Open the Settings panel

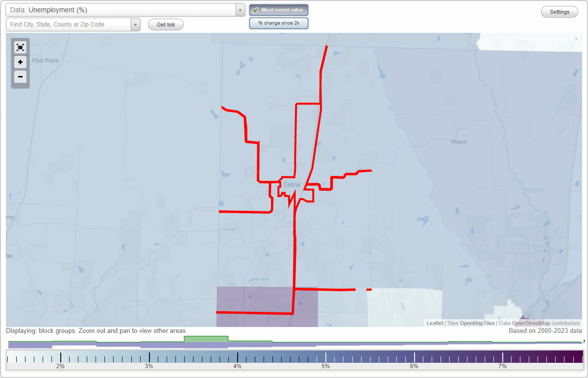(x=559, y=11)
